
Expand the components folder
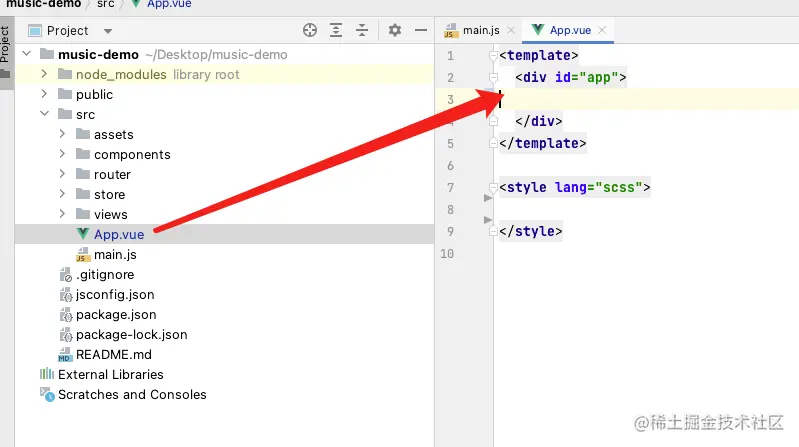(62, 153)
